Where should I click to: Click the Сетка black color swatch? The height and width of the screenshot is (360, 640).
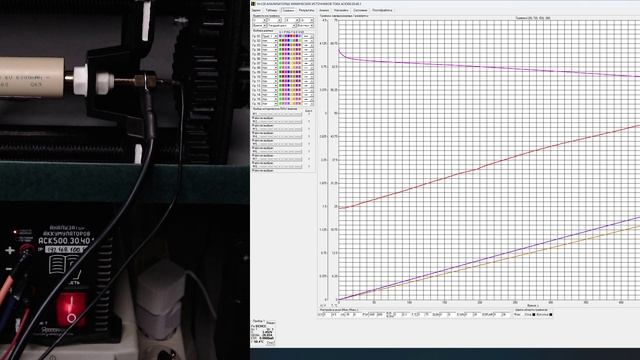tap(534, 315)
